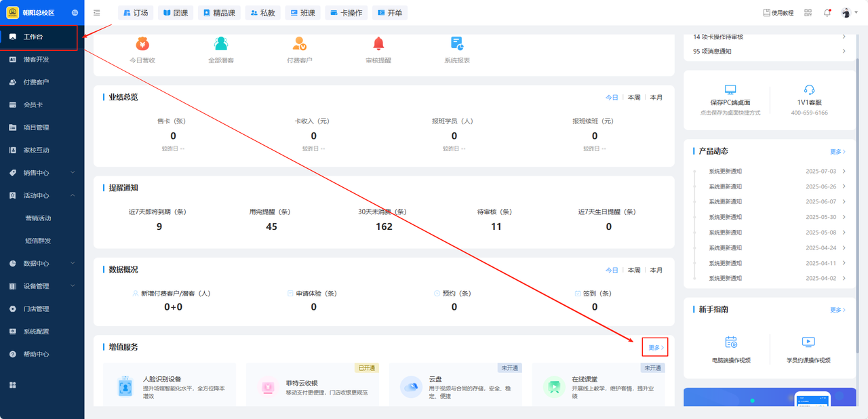The height and width of the screenshot is (419, 868).
Task: Collapse sidebar with the hamburger icon
Action: click(97, 13)
